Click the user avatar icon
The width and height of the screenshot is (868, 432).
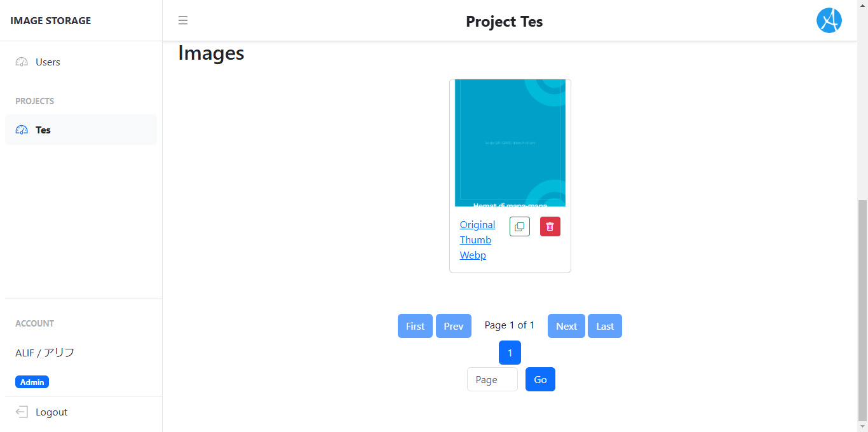tap(829, 20)
